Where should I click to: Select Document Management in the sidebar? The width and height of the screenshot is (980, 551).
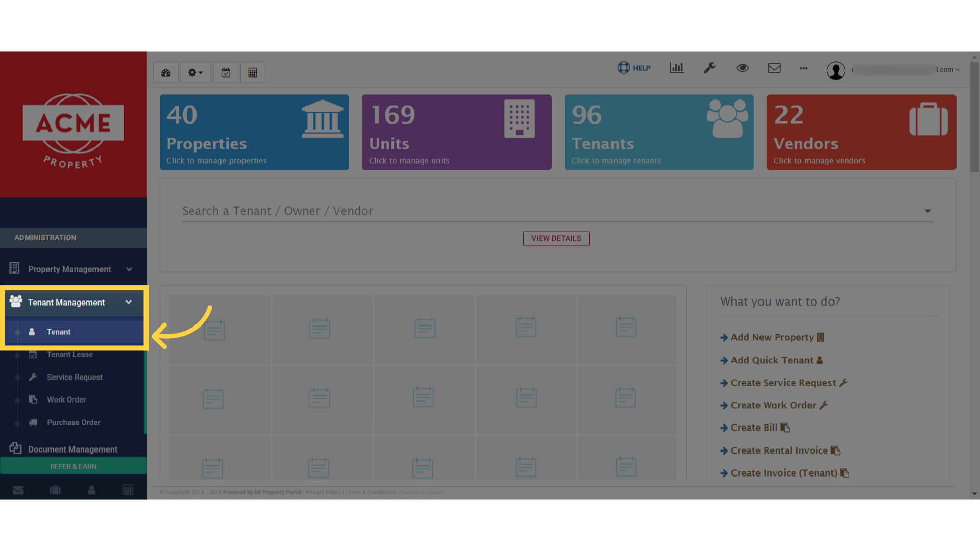coord(72,449)
